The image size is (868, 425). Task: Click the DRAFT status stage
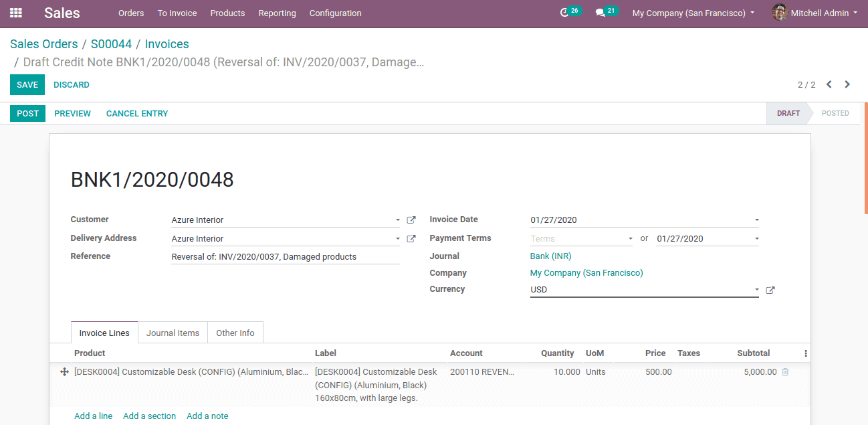pos(788,113)
